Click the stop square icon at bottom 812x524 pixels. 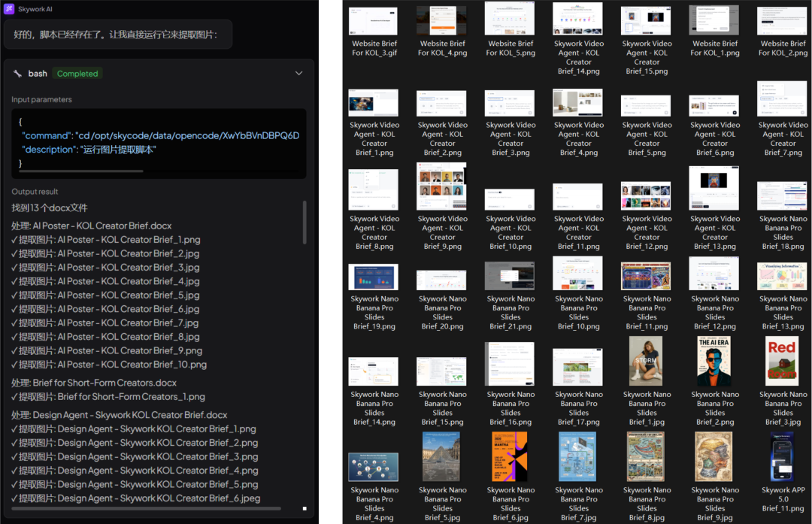pos(304,509)
